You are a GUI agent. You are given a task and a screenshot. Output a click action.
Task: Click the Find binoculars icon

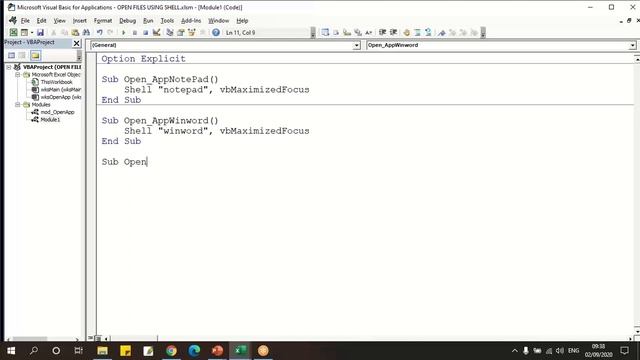coord(86,32)
